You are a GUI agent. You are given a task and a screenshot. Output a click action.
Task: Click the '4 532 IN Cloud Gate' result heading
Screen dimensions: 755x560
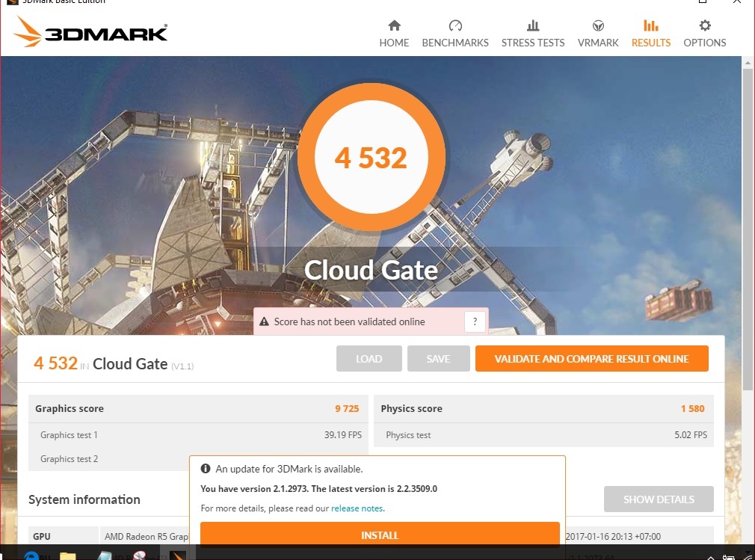[x=101, y=363]
